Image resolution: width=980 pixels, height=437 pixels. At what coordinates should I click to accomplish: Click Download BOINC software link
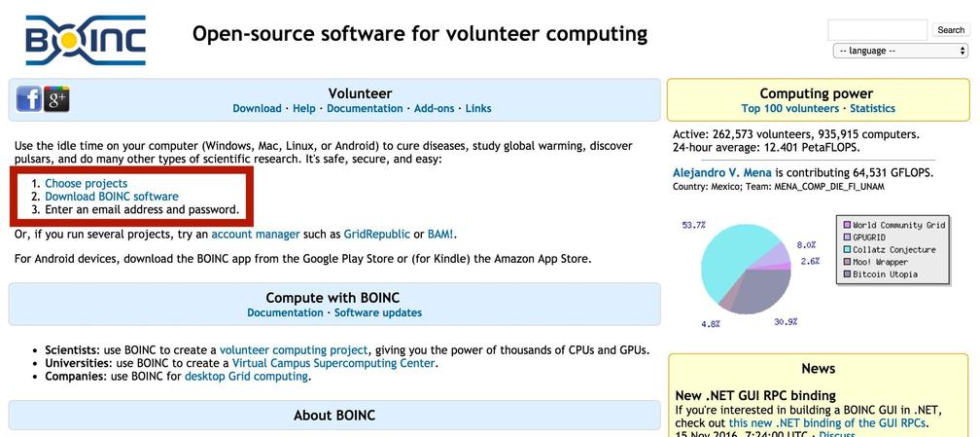coord(112,197)
